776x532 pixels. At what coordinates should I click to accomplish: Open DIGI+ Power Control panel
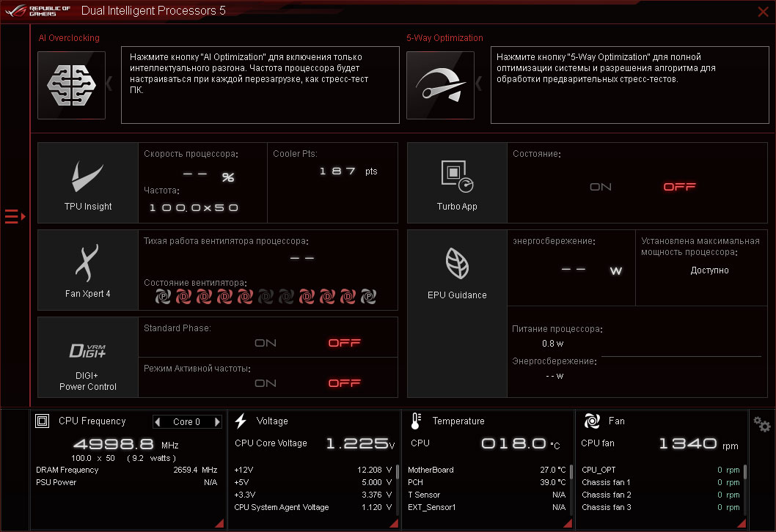click(88, 357)
